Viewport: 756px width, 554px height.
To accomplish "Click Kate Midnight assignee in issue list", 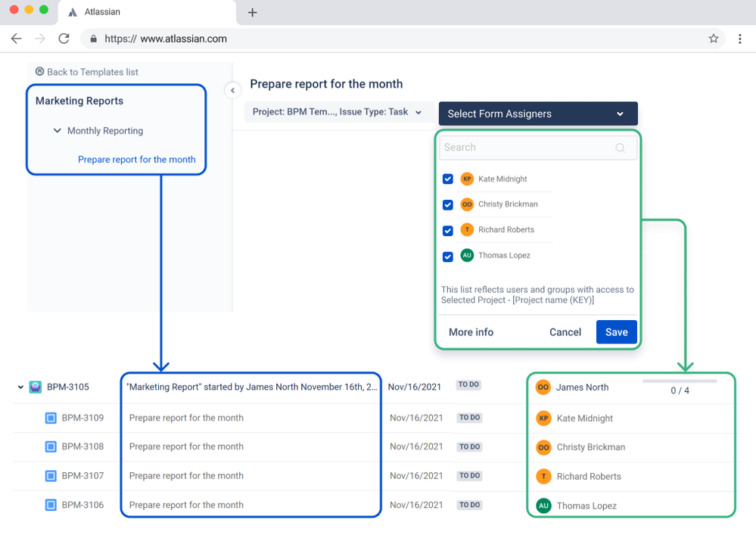I will click(585, 419).
